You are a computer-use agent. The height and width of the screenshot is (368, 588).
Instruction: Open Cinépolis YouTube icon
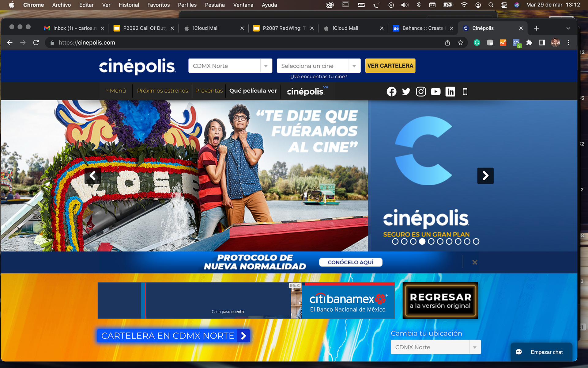click(435, 91)
